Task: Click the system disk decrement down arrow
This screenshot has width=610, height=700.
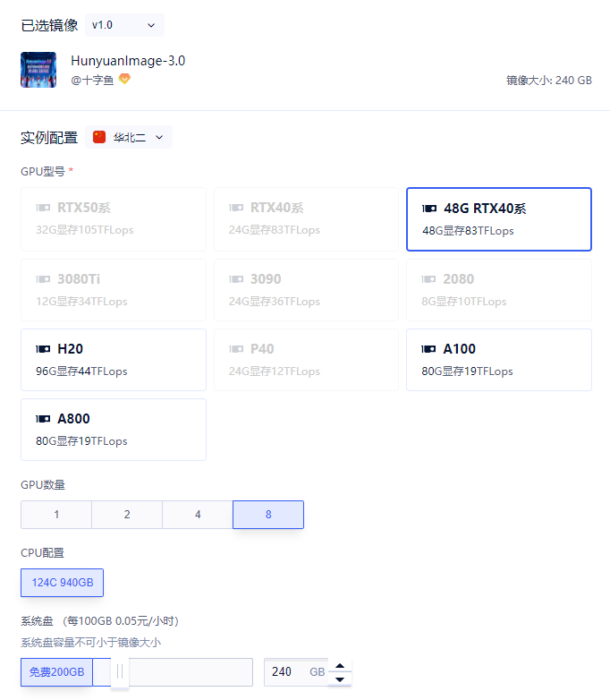Action: [340, 679]
